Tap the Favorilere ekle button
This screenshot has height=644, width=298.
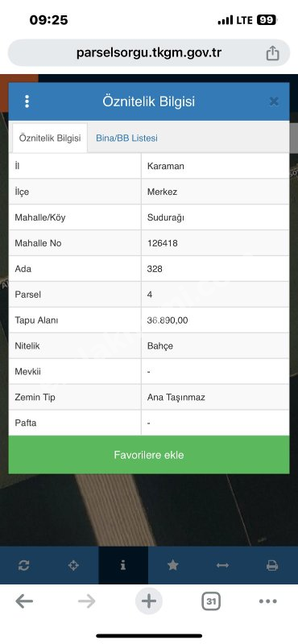(149, 455)
